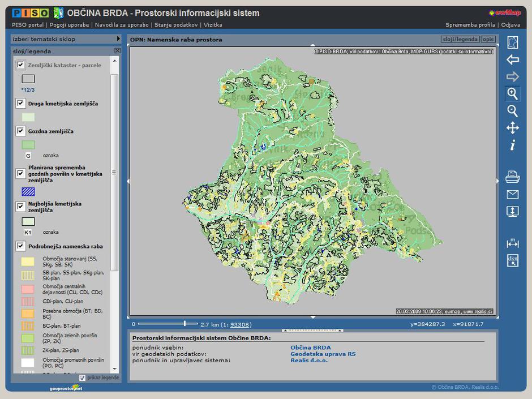
Task: Expand the izberi tematski sklop menu
Action: tap(118, 39)
